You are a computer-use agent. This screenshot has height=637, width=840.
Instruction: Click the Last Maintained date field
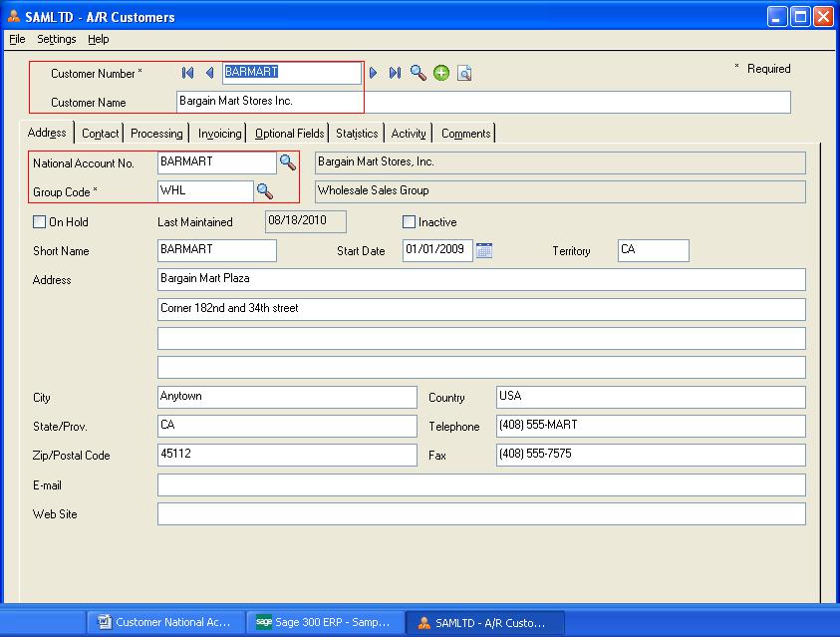click(305, 221)
